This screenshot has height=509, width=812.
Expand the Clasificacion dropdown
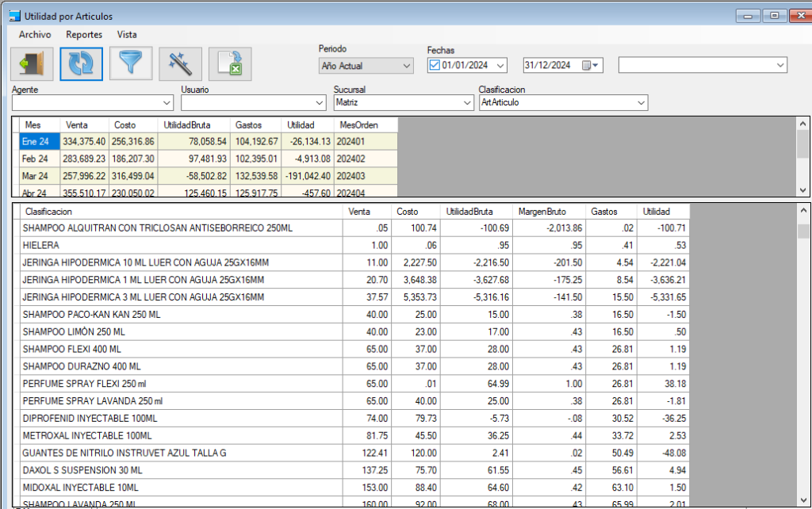(x=640, y=103)
